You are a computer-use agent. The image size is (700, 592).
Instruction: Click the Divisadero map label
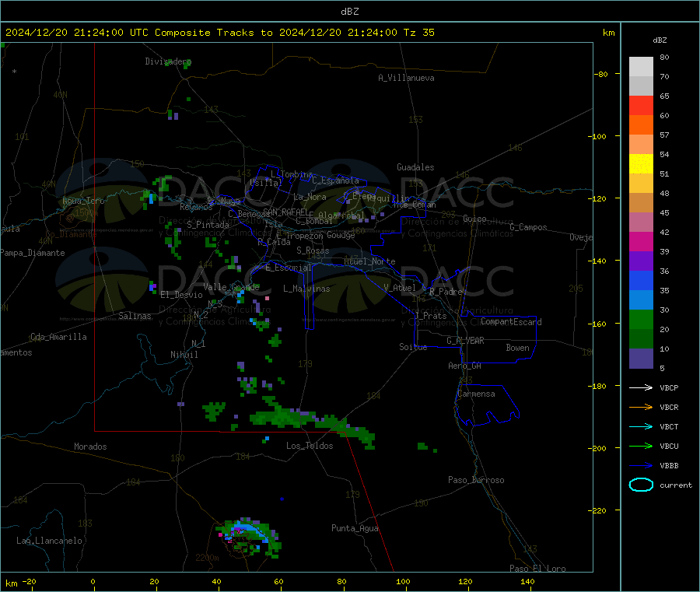168,61
